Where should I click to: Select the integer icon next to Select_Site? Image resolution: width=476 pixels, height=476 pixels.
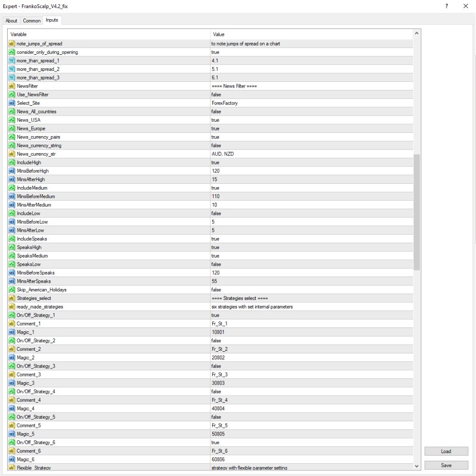point(12,103)
